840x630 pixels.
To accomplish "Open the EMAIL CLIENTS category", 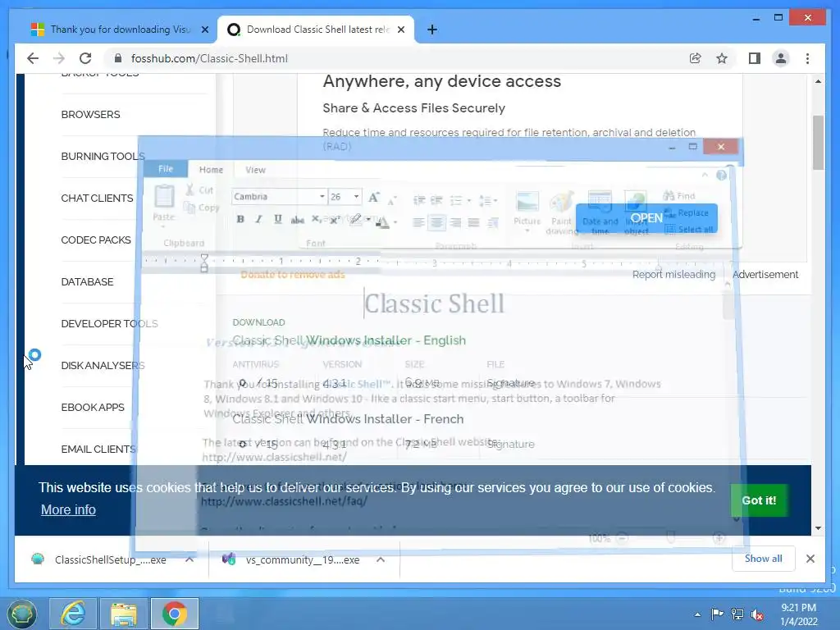I will tap(98, 449).
